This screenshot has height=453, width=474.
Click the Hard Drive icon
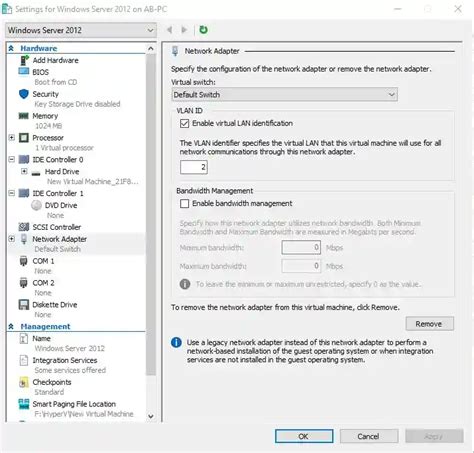point(36,172)
